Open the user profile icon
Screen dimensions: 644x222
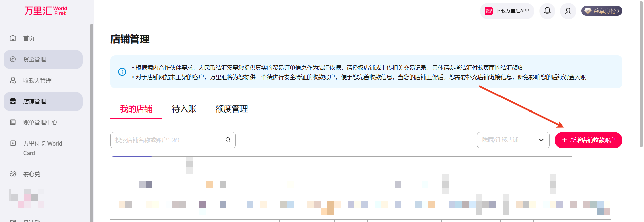pos(568,11)
